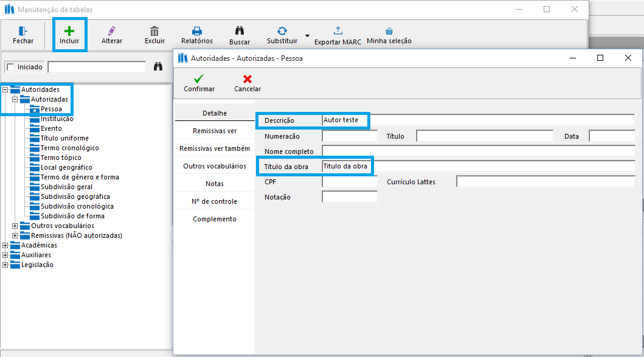Click the Título da obra input field

[x=479, y=166]
